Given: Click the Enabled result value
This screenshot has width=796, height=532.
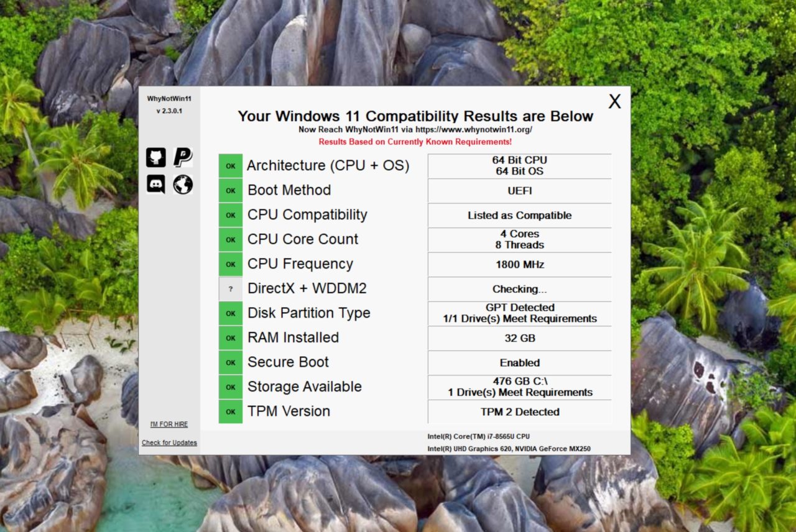Looking at the screenshot, I should [520, 362].
